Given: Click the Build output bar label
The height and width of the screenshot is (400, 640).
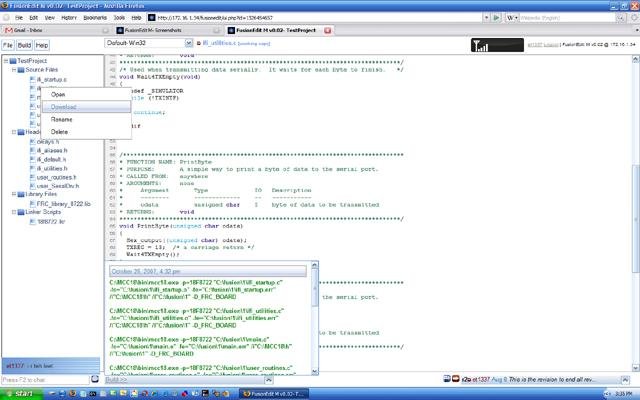Looking at the screenshot, I should pyautogui.click(x=116, y=380).
